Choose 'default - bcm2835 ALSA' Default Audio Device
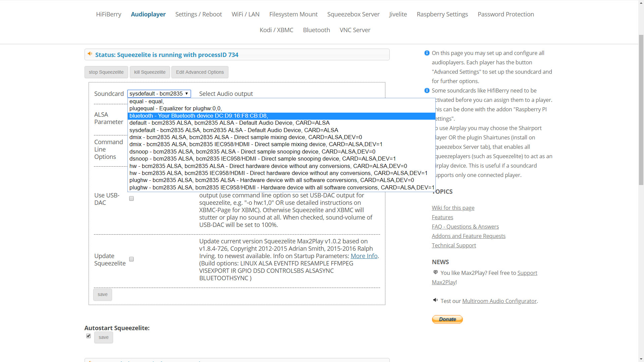Viewport: 644px width, 362px height. point(281,123)
